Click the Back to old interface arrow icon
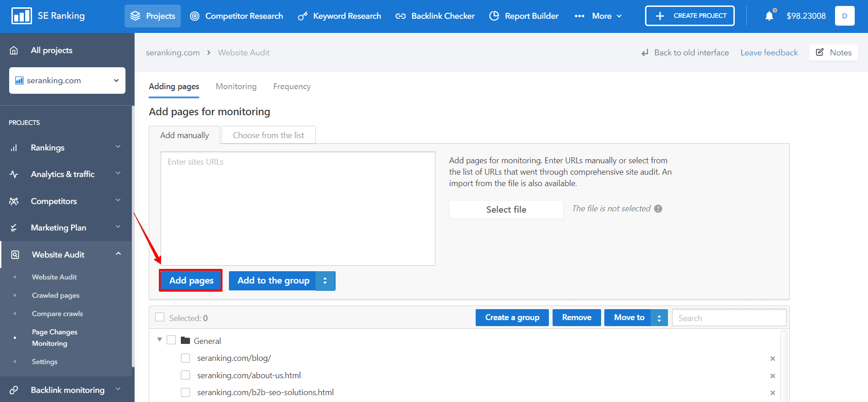The image size is (868, 402). 645,53
